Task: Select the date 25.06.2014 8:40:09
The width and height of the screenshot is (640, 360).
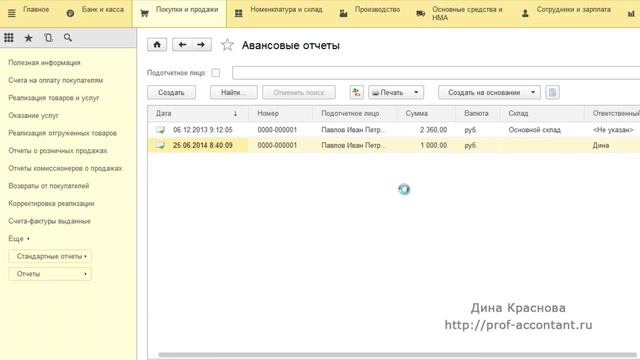Action: pyautogui.click(x=202, y=145)
